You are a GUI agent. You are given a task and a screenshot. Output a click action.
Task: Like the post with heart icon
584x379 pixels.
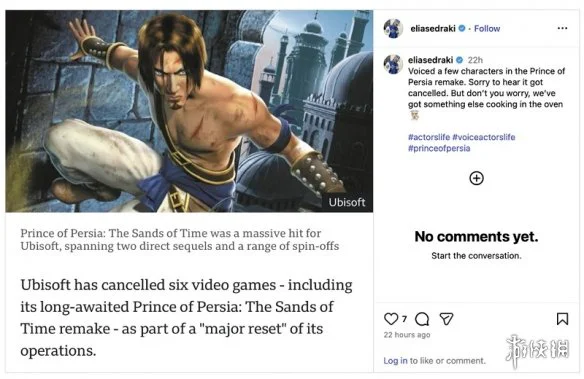pyautogui.click(x=391, y=319)
